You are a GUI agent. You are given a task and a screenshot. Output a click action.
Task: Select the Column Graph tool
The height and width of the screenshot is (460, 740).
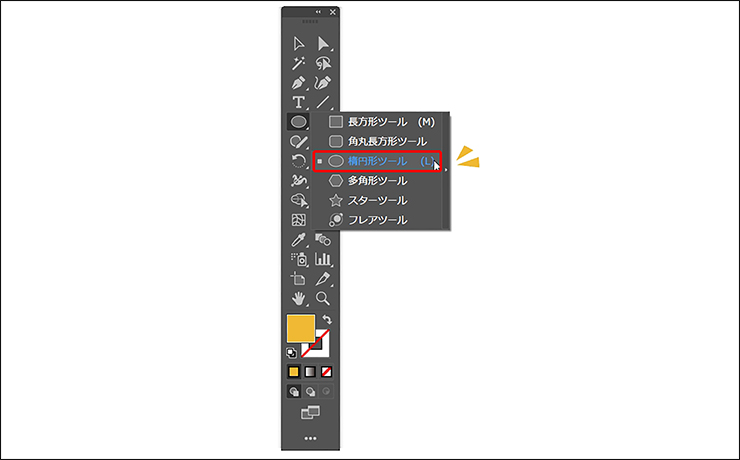point(323,259)
